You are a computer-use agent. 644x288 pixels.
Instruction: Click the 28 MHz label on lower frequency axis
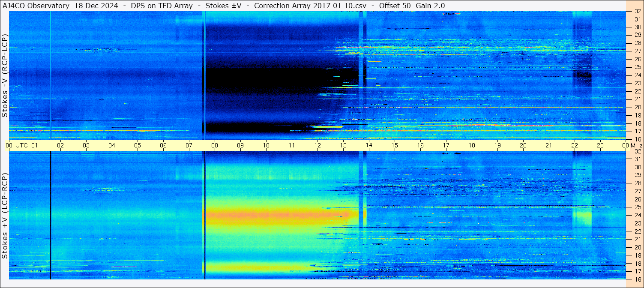pyautogui.click(x=637, y=183)
